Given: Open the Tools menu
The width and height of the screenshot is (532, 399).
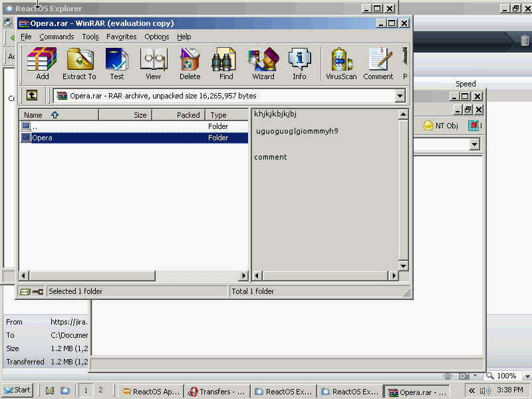Looking at the screenshot, I should [90, 37].
